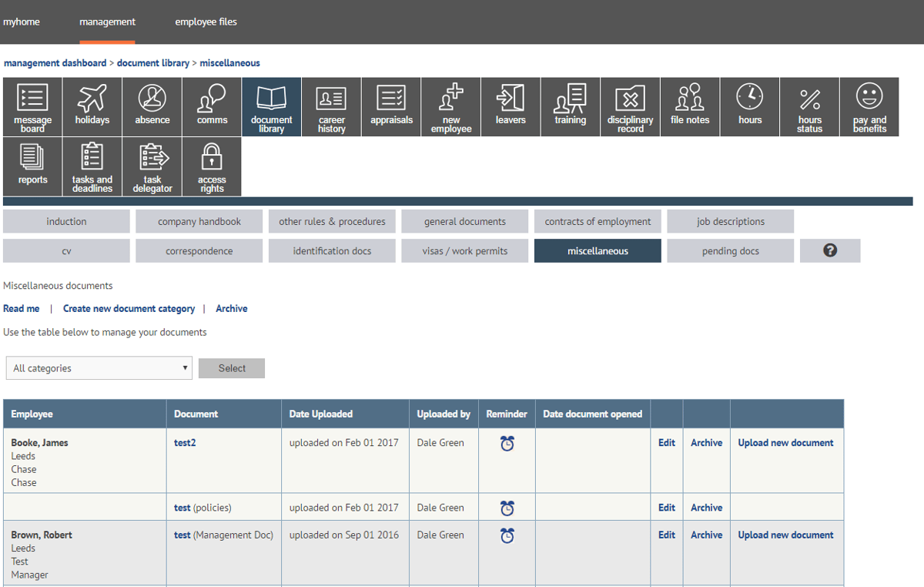Screen dimensions: 924x587
Task: Select visas / work permits category
Action: 465,250
